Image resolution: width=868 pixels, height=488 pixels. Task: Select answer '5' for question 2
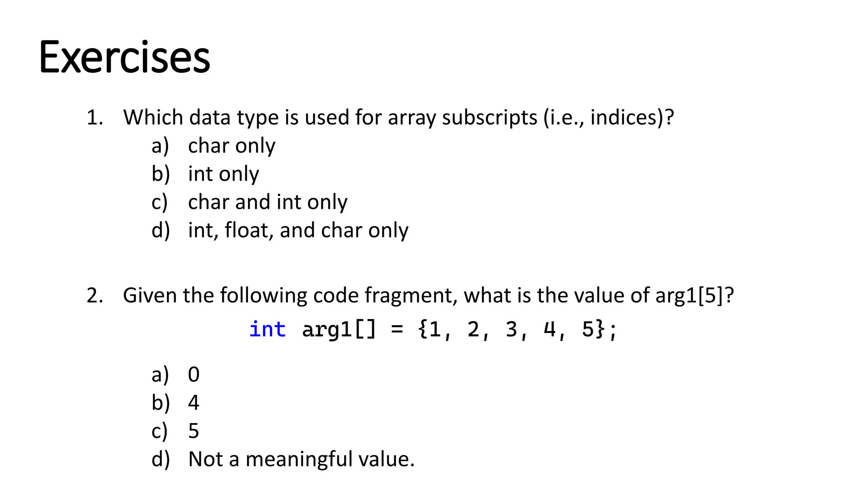[x=194, y=431]
